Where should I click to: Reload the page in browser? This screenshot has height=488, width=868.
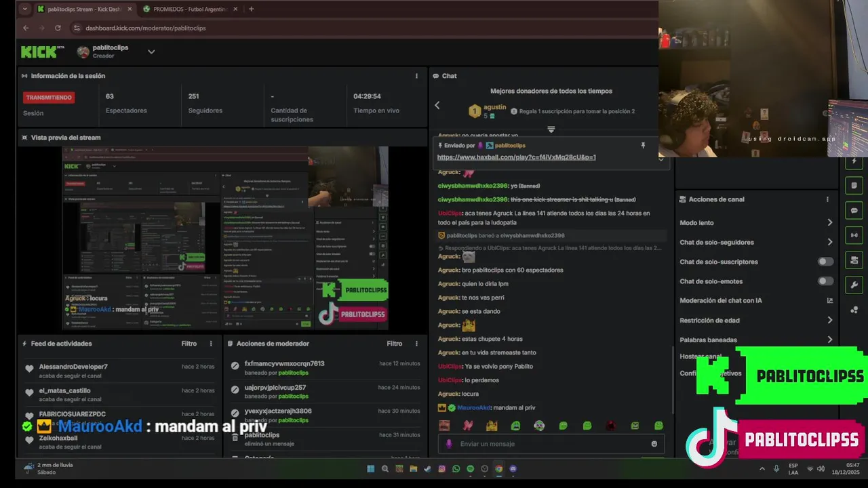coord(58,28)
